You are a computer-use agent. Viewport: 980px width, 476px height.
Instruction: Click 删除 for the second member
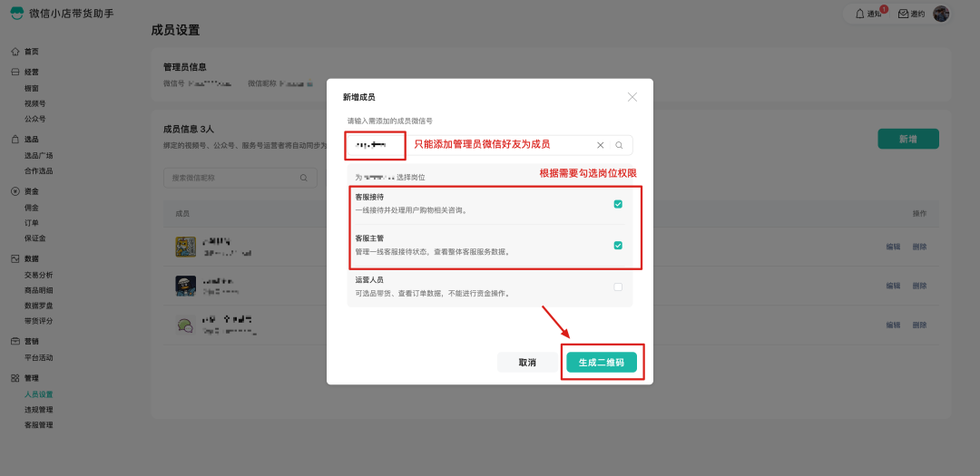919,286
